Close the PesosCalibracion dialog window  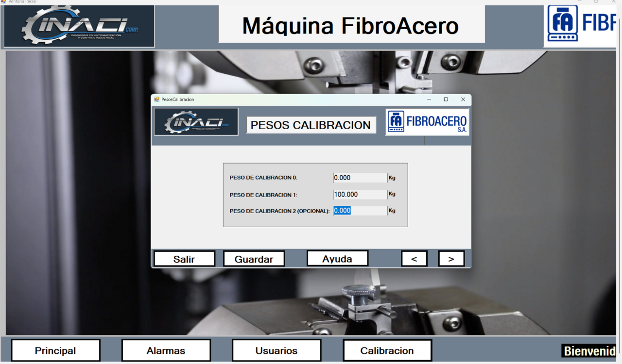pyautogui.click(x=463, y=99)
